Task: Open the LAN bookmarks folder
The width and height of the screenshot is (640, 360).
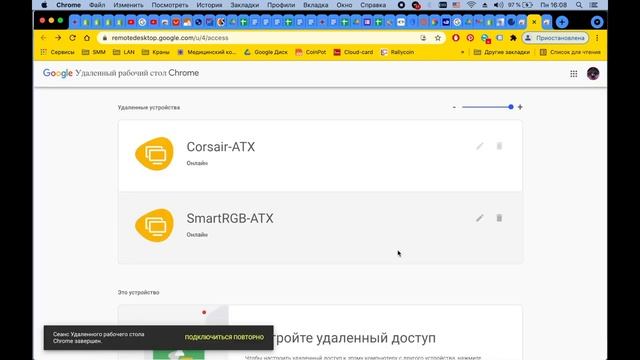Action: [x=124, y=52]
